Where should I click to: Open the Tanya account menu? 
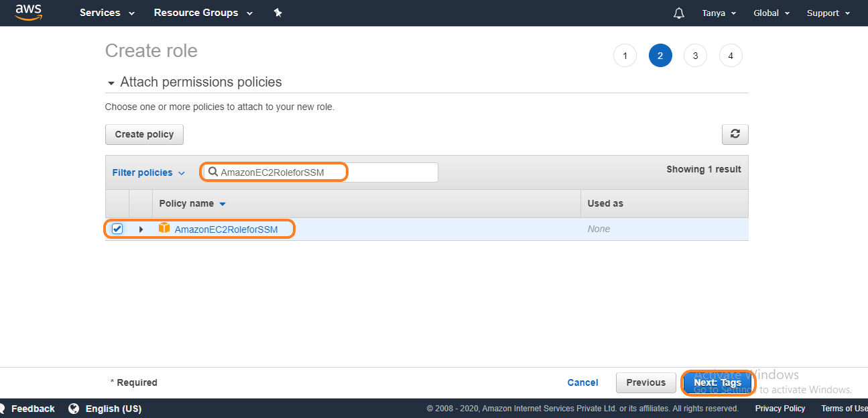719,13
